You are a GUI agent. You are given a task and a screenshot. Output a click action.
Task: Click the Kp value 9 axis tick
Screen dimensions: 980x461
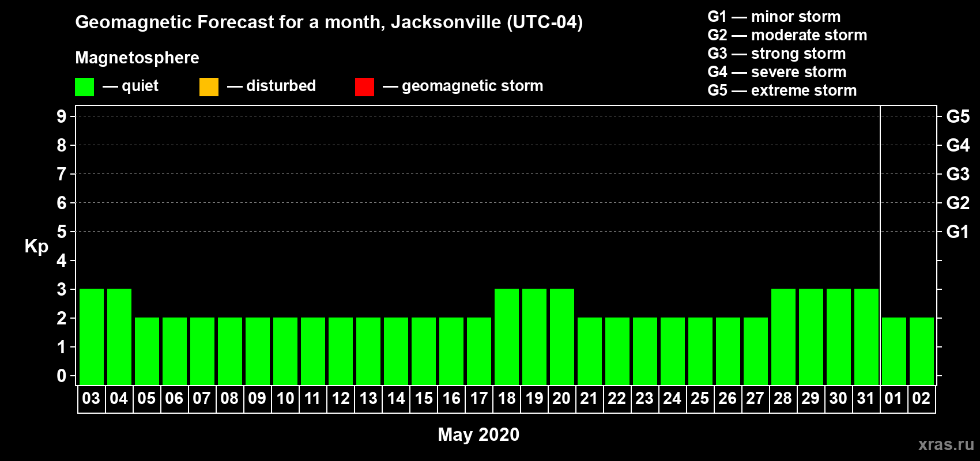click(x=62, y=116)
